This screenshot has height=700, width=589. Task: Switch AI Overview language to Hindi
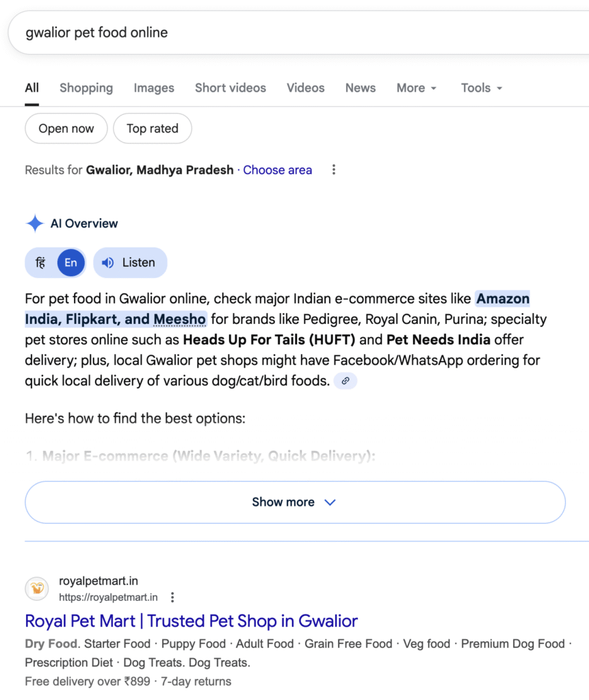coord(41,262)
